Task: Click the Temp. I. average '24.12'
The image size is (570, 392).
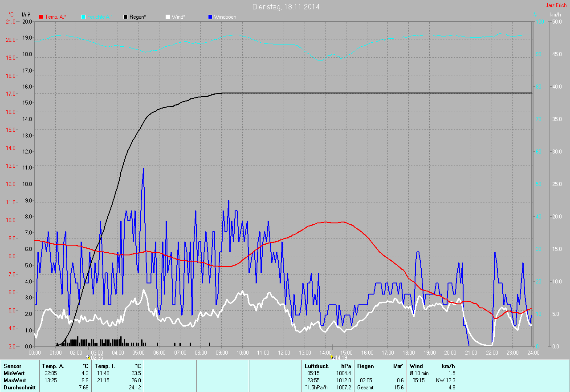Action: coord(134,387)
